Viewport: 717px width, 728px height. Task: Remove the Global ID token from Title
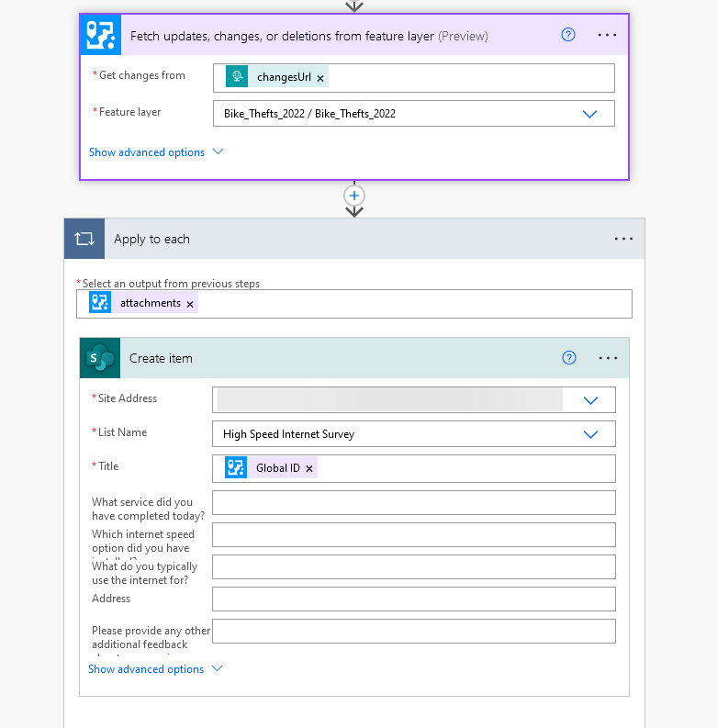tap(309, 469)
